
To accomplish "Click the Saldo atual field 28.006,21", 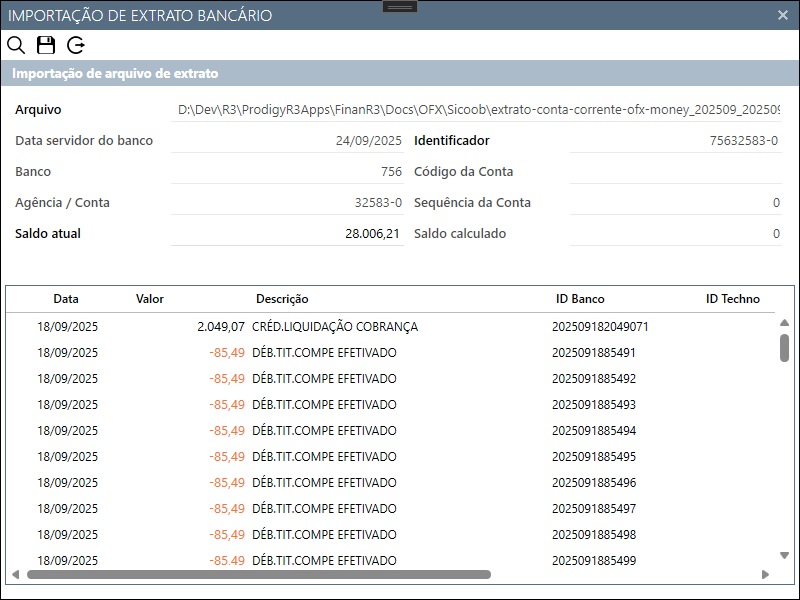I will pos(287,234).
